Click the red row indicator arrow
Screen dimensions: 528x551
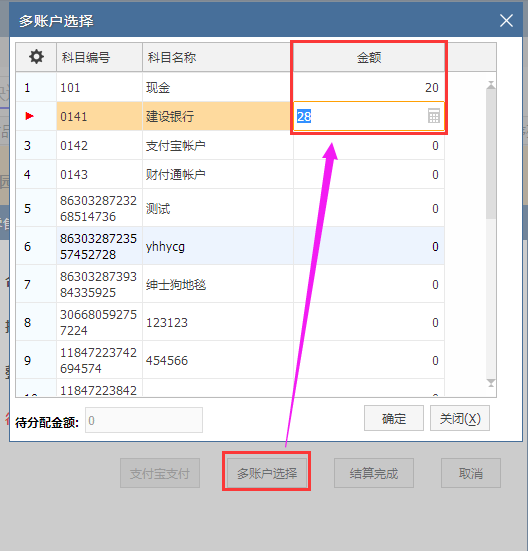click(30, 116)
